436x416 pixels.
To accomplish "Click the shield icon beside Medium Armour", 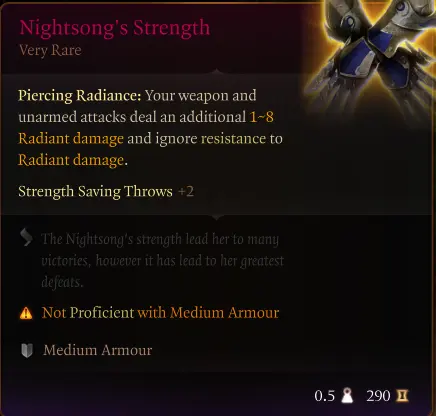I will click(x=27, y=350).
